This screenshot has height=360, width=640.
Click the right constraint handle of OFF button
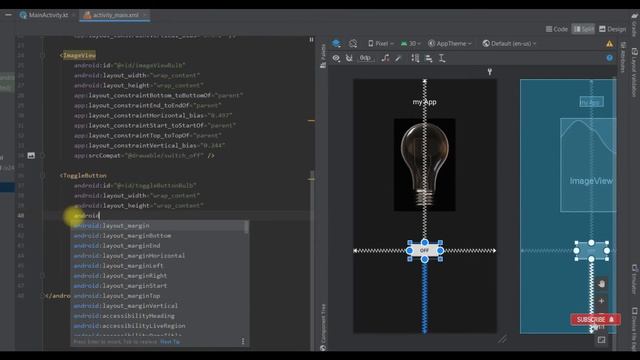440,250
